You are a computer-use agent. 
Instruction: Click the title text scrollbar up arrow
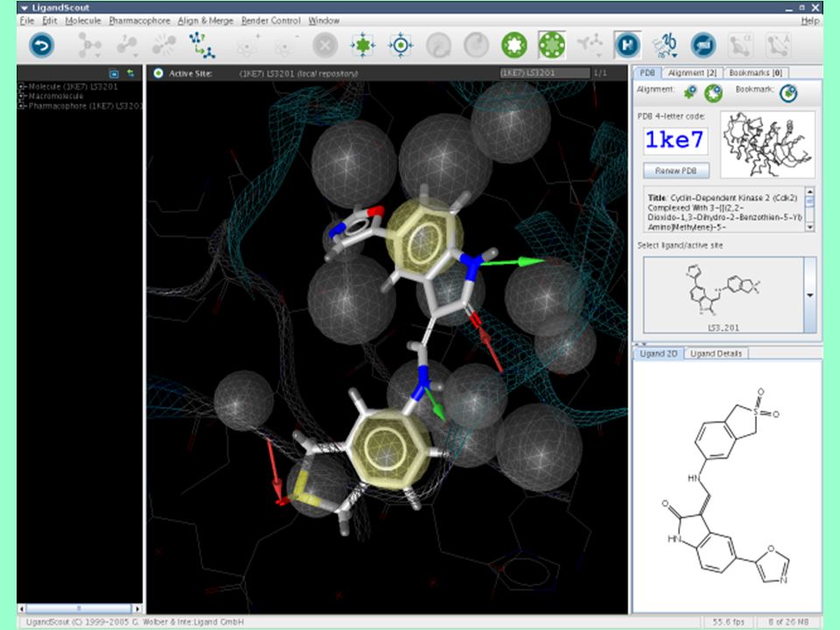809,192
